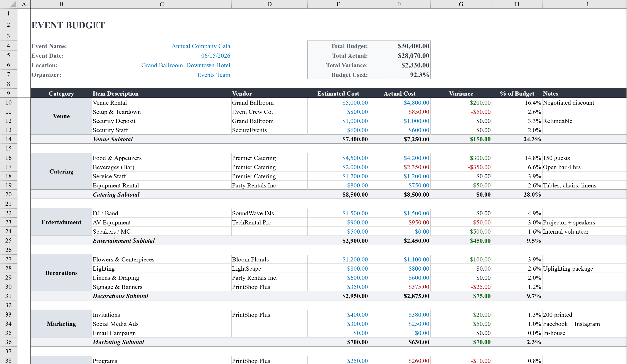Select column E by clicking its header
The width and height of the screenshot is (627, 364).
coord(338,4)
